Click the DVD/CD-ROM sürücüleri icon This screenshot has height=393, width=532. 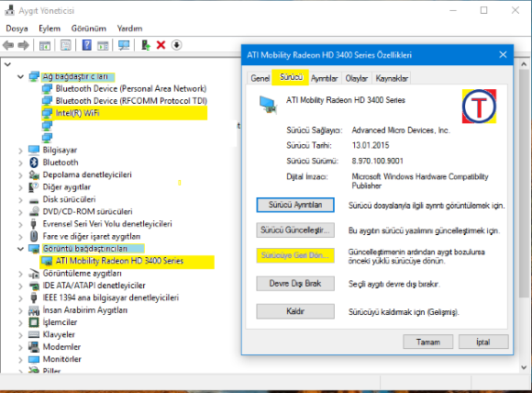tap(34, 211)
